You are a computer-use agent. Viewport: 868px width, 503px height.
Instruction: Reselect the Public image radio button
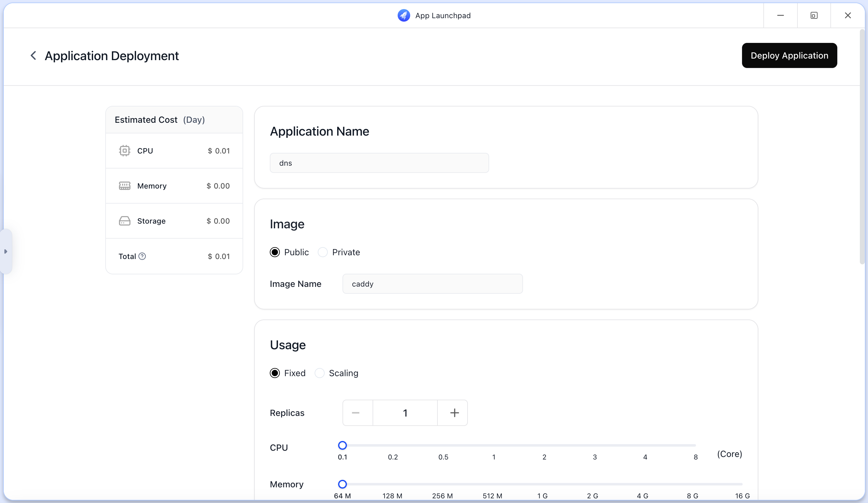click(275, 252)
